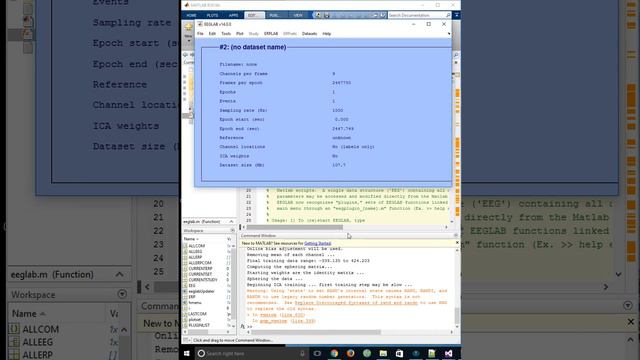Open the EEGLAB Tools menu
The width and height of the screenshot is (640, 360).
[226, 34]
